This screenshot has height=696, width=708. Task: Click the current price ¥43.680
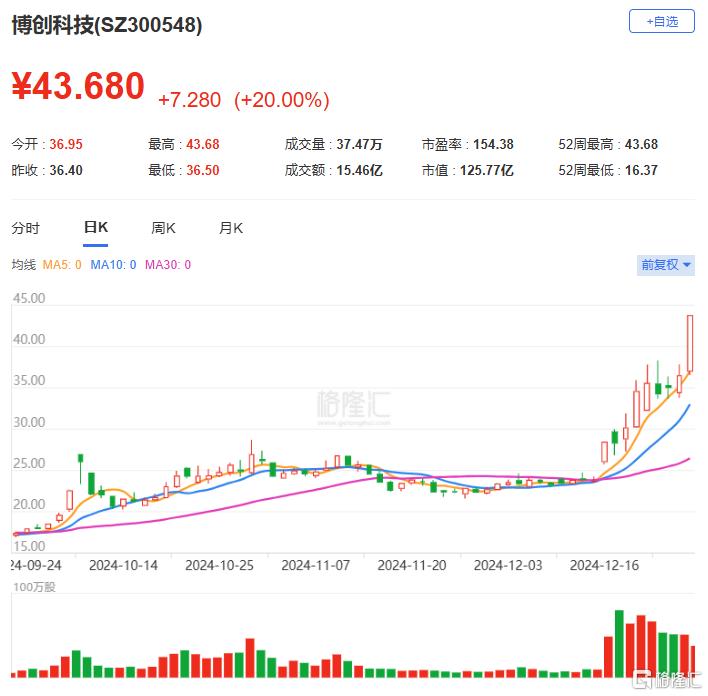tap(78, 86)
